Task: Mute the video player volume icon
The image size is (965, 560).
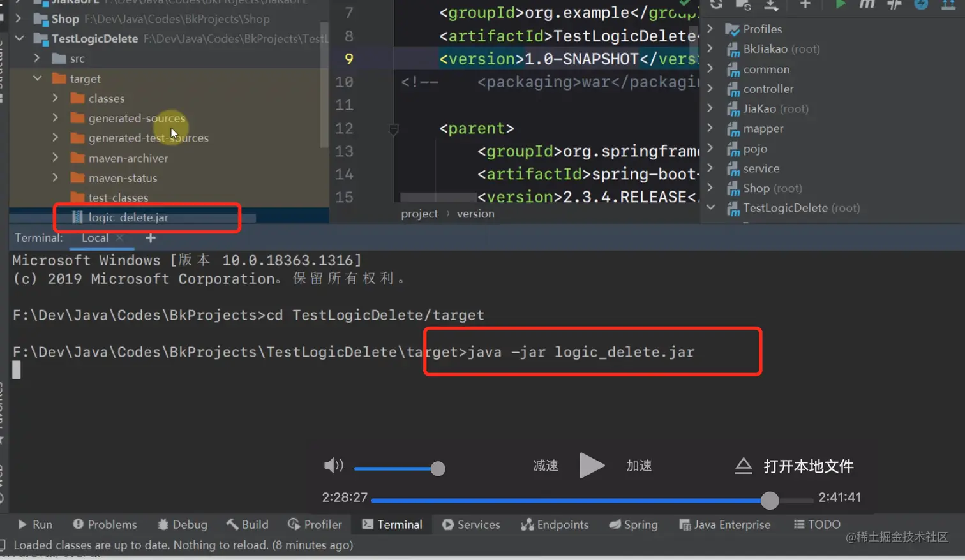Action: click(333, 466)
